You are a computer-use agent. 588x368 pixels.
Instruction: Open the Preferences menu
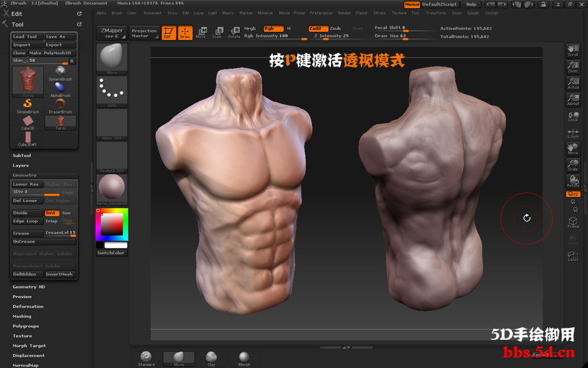tap(322, 13)
